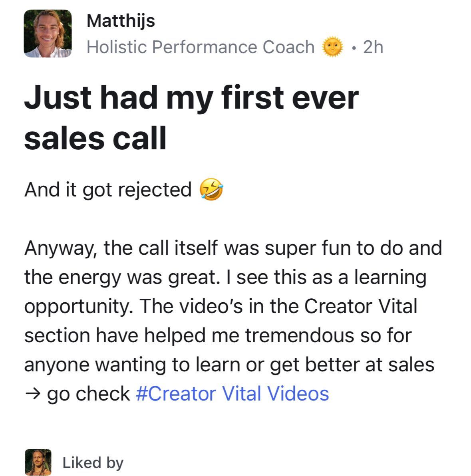Open Matthijs's profile picture

[48, 34]
